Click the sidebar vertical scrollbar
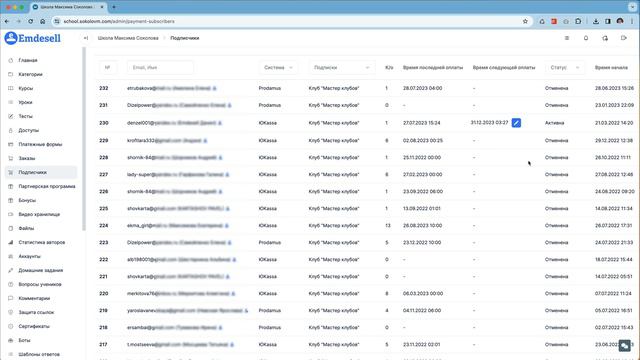Viewport: 640px width, 360px height. 84,139
